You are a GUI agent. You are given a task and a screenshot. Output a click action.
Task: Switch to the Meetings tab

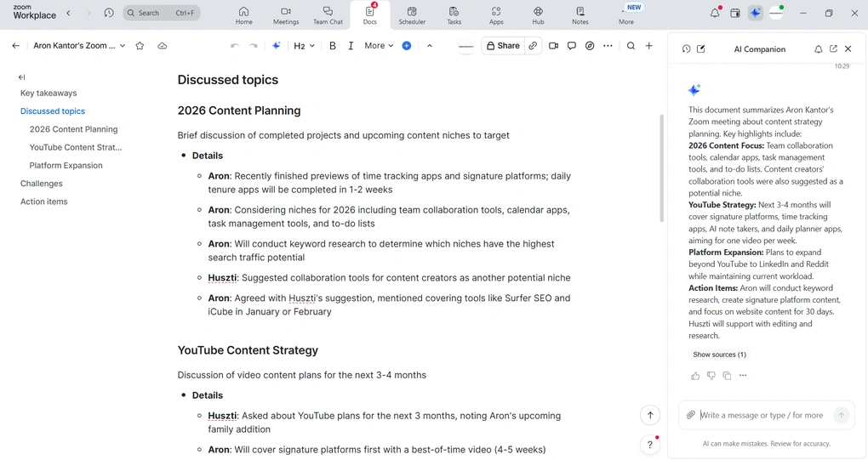pos(286,15)
